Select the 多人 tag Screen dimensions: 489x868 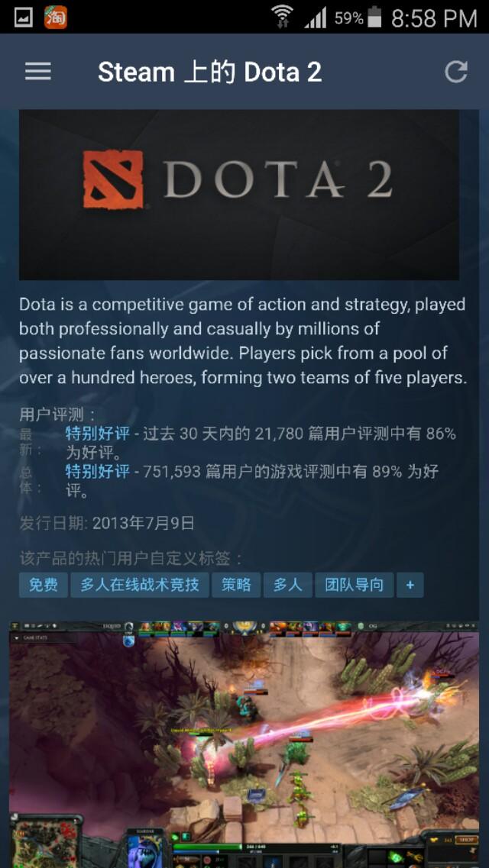coord(287,585)
